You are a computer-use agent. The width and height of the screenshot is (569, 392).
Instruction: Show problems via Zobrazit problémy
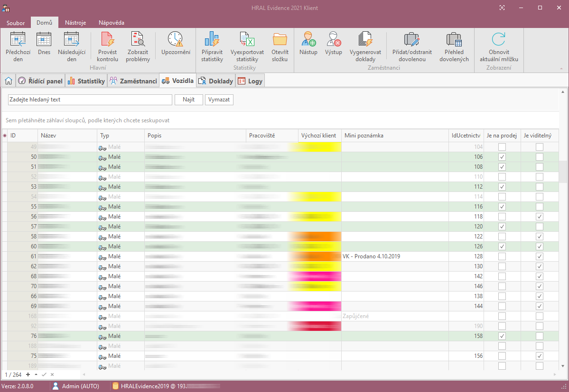pyautogui.click(x=138, y=47)
